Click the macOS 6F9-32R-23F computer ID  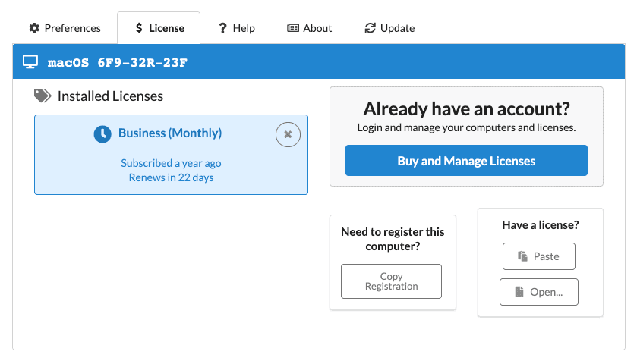[x=117, y=62]
